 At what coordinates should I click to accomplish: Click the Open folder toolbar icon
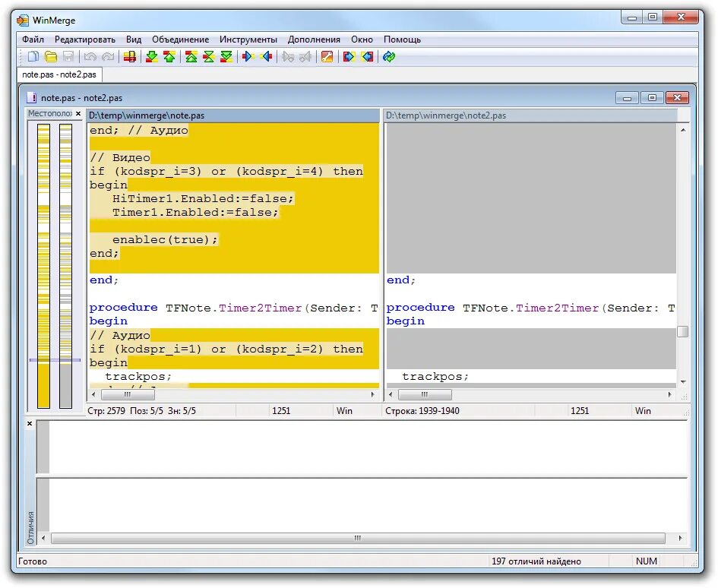click(x=51, y=57)
